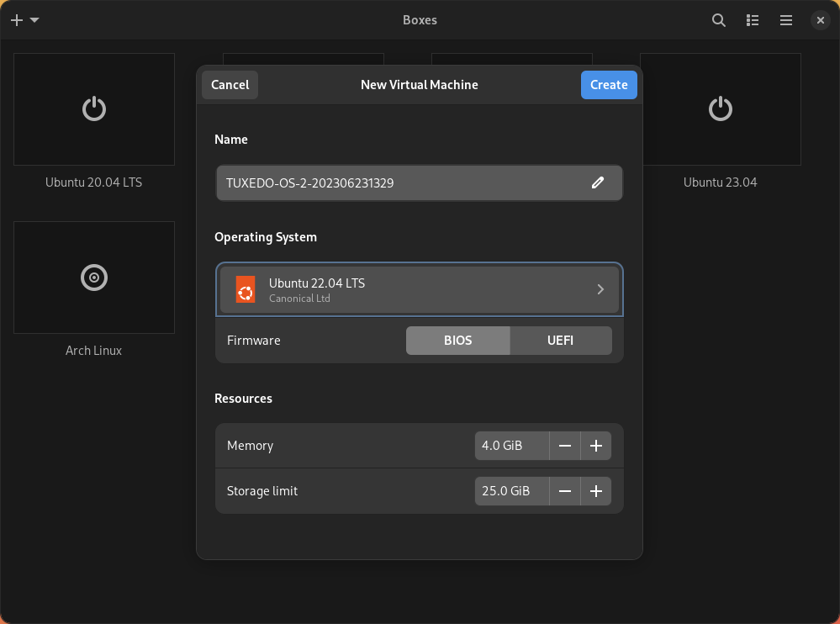
Task: Open the dropdown arrow beside the plus icon
Action: [x=34, y=20]
